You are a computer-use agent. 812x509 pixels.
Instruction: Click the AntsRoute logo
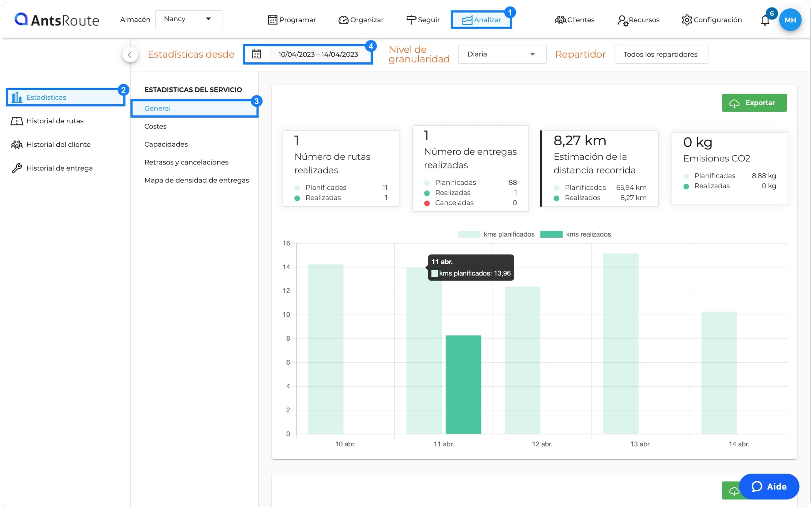[x=57, y=20]
